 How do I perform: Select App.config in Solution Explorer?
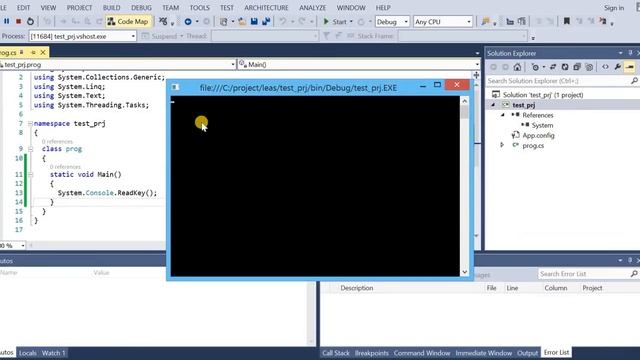pos(538,136)
